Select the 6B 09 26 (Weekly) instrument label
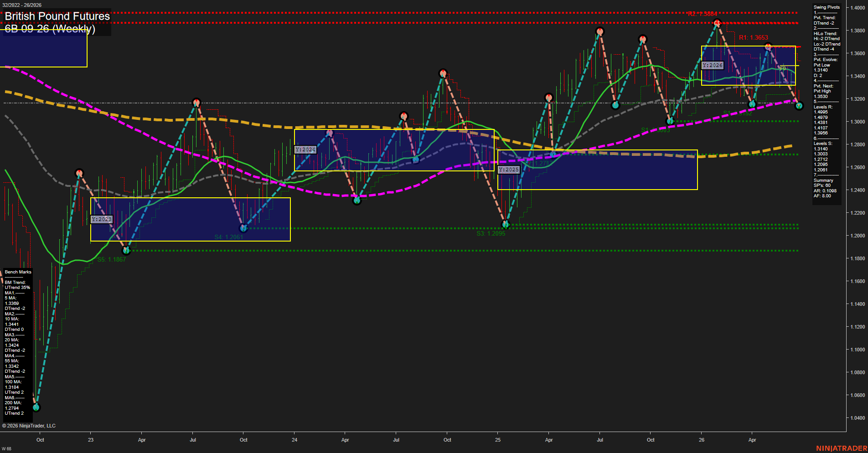 point(50,29)
